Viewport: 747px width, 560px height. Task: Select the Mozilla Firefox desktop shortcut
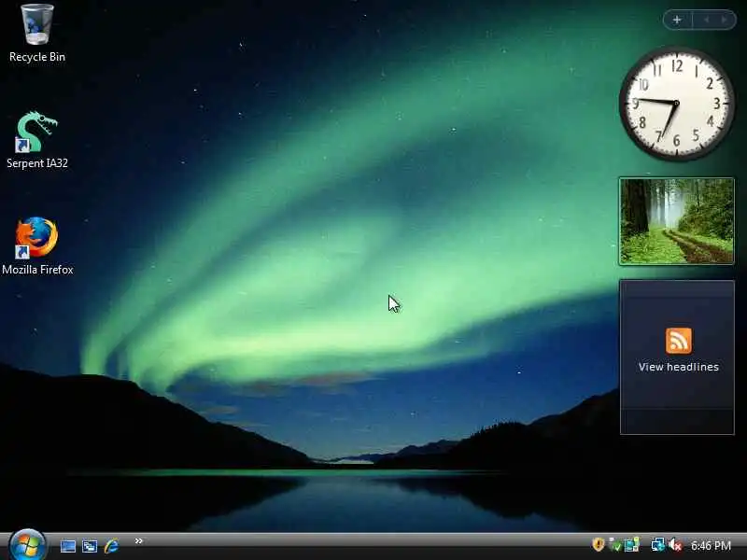[36, 238]
